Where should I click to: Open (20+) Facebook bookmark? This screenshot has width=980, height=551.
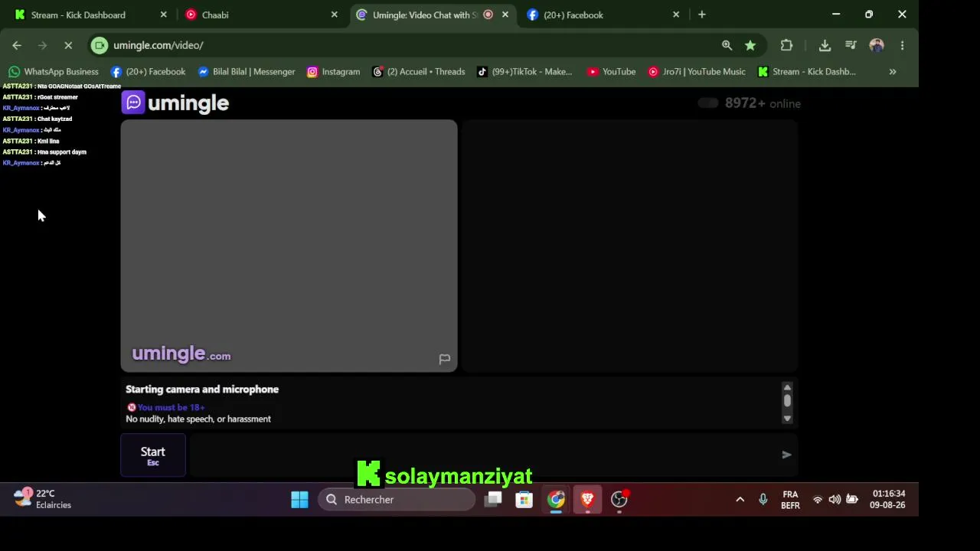[149, 71]
